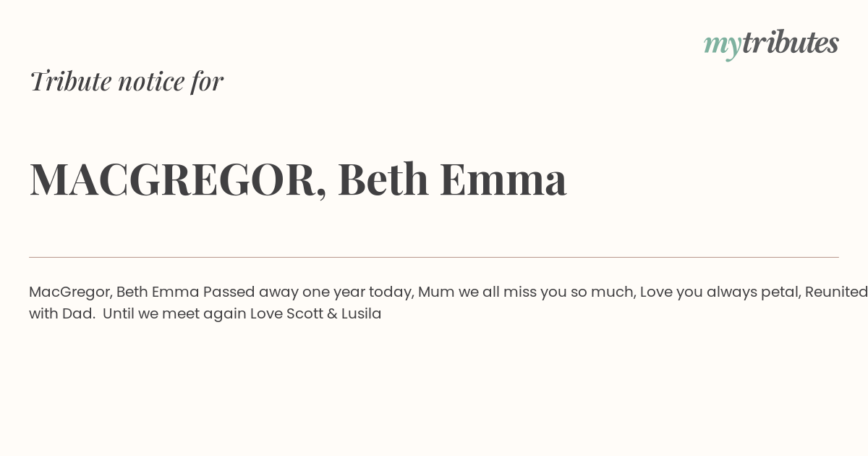Select the 'Tribute notice for' heading
The height and width of the screenshot is (456, 868).
click(126, 81)
